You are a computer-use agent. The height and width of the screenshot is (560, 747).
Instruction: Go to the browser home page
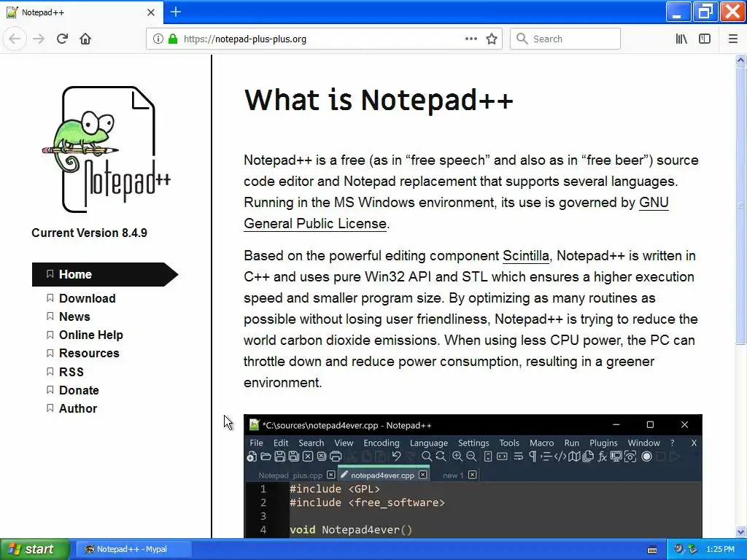85,39
